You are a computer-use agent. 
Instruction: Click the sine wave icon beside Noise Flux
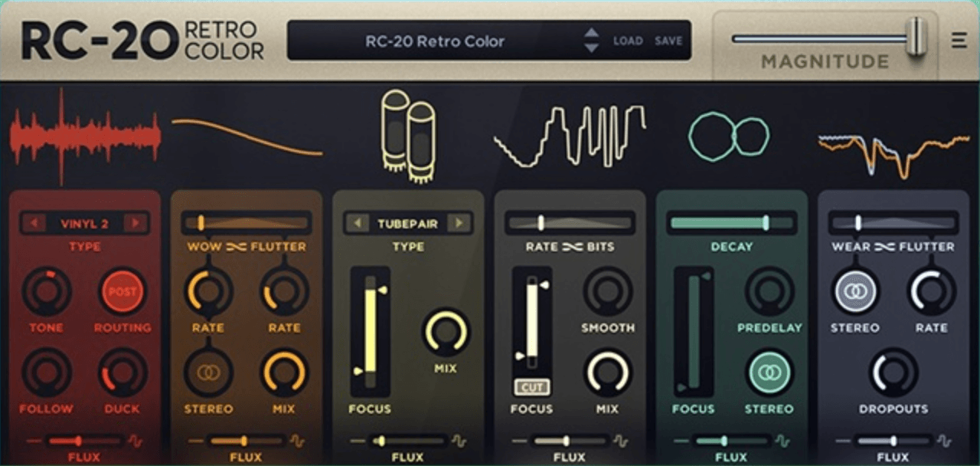point(136,441)
